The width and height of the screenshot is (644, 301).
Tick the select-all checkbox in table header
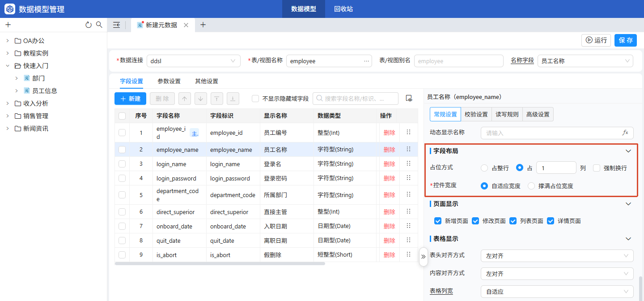(122, 116)
